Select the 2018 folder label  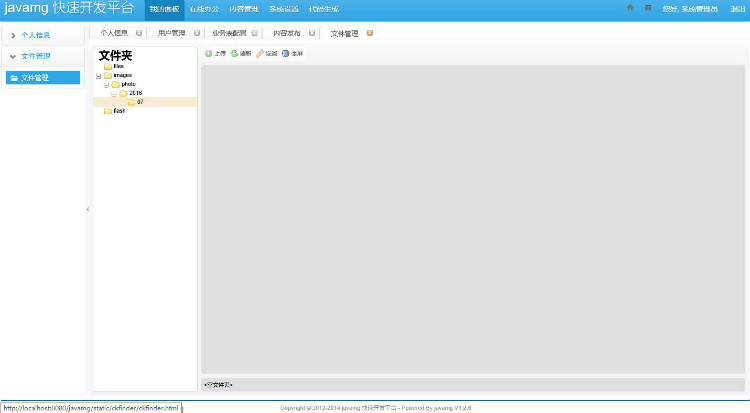pyautogui.click(x=135, y=93)
